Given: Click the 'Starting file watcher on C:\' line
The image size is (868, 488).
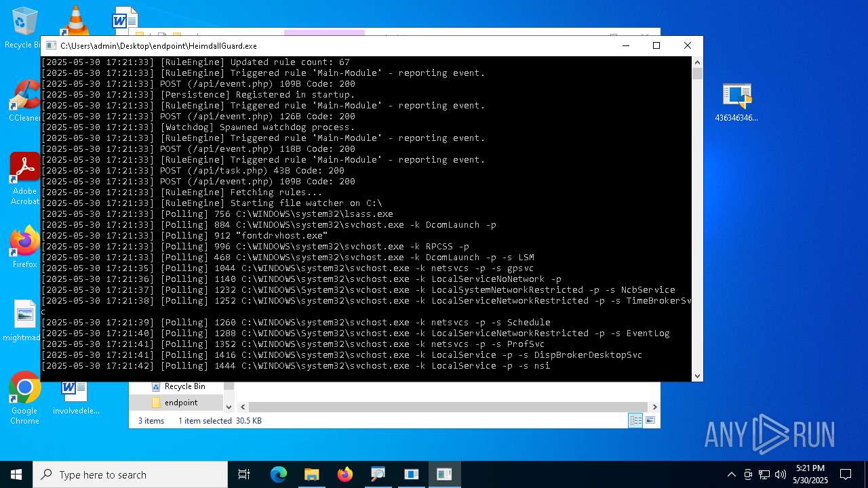Looking at the screenshot, I should click(x=212, y=203).
